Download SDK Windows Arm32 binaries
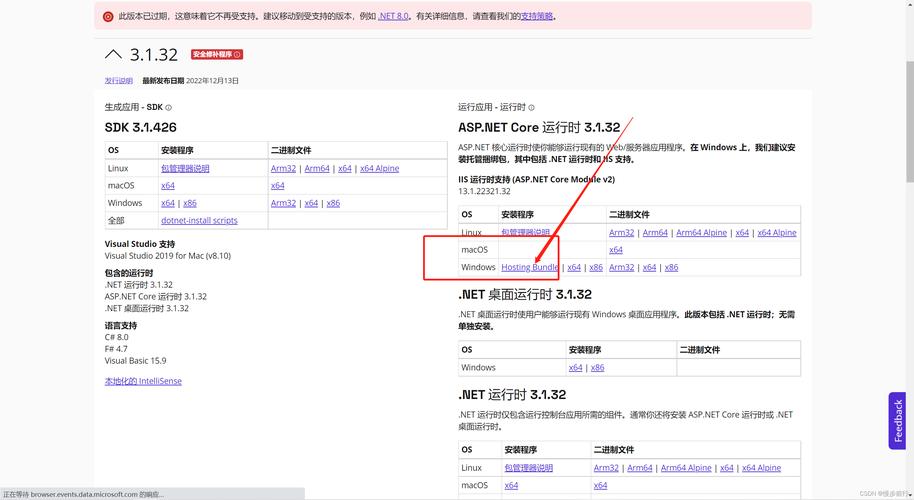This screenshot has width=914, height=500. pos(283,203)
